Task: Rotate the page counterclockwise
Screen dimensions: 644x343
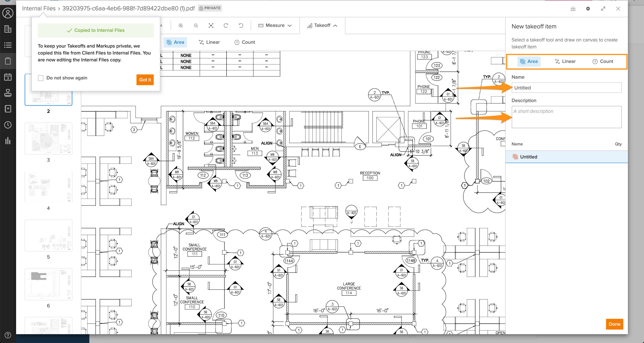Action: pyautogui.click(x=241, y=26)
